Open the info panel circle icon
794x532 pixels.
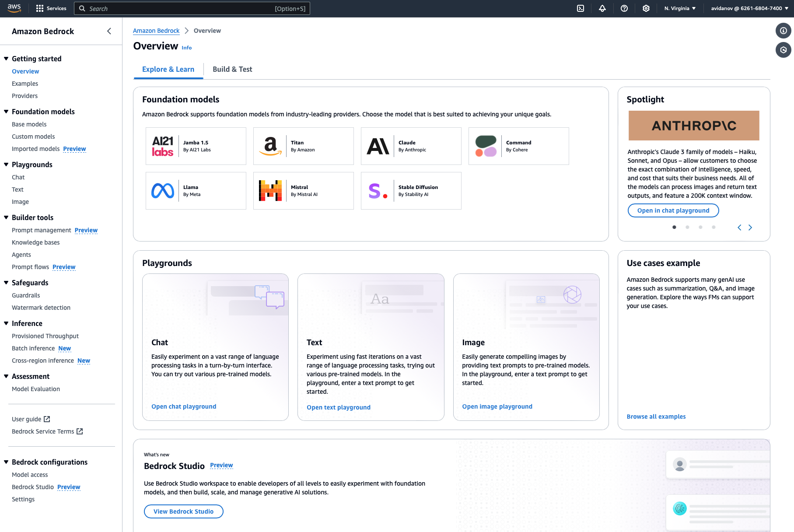click(x=783, y=31)
